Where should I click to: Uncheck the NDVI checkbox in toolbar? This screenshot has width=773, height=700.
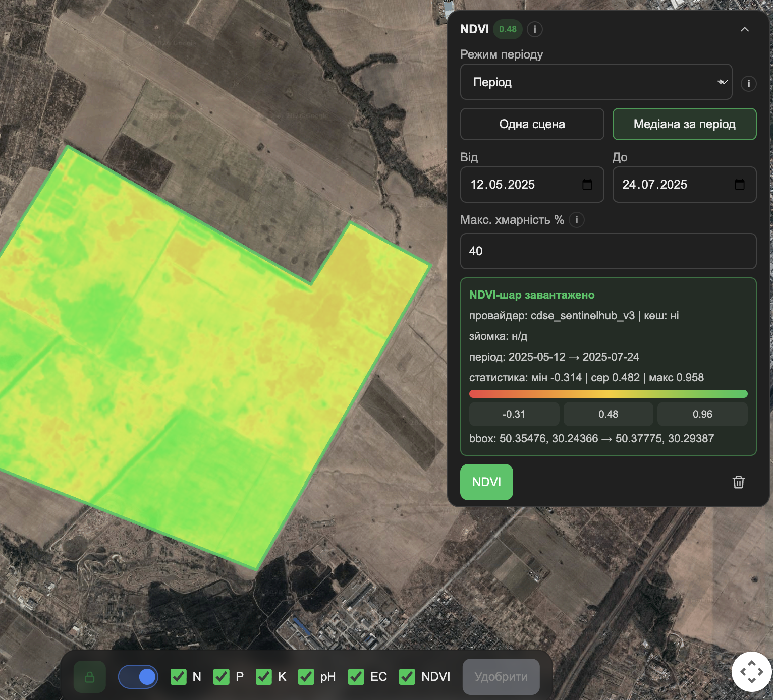point(407,677)
